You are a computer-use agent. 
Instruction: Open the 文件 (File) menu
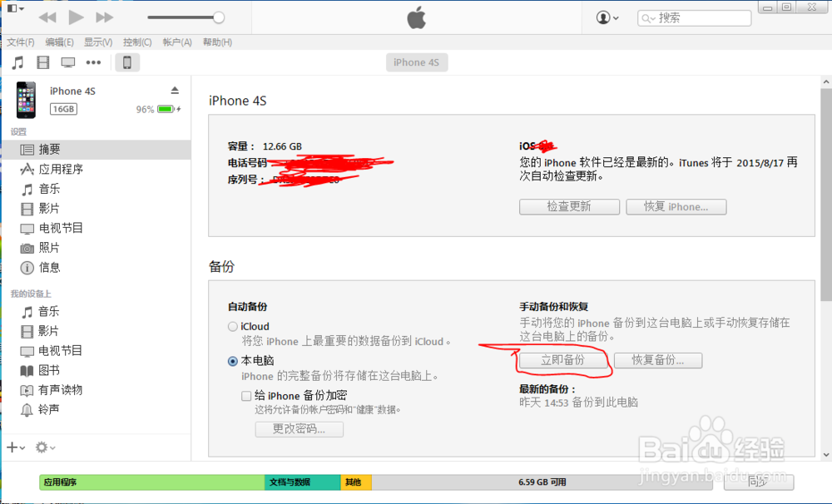[19, 42]
